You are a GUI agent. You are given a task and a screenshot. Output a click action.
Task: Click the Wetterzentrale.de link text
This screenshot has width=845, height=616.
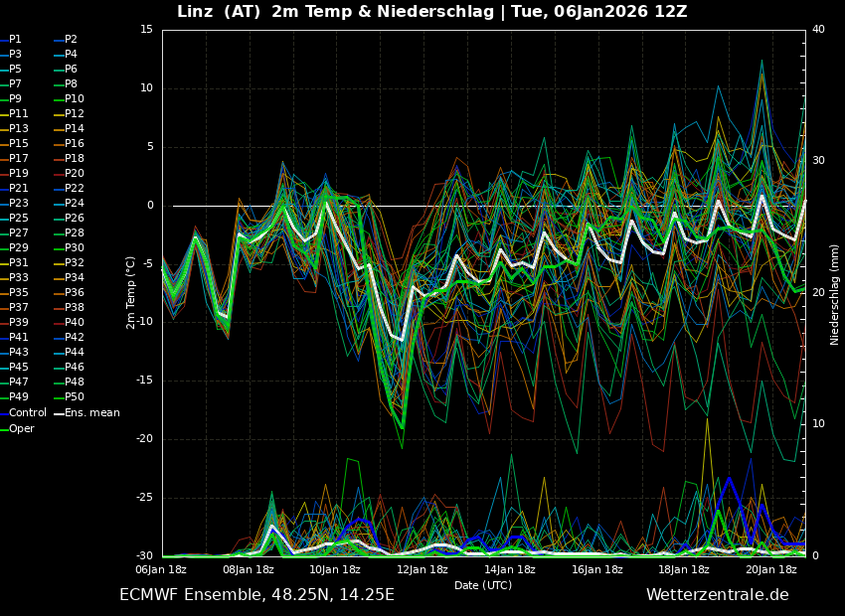pos(717,595)
